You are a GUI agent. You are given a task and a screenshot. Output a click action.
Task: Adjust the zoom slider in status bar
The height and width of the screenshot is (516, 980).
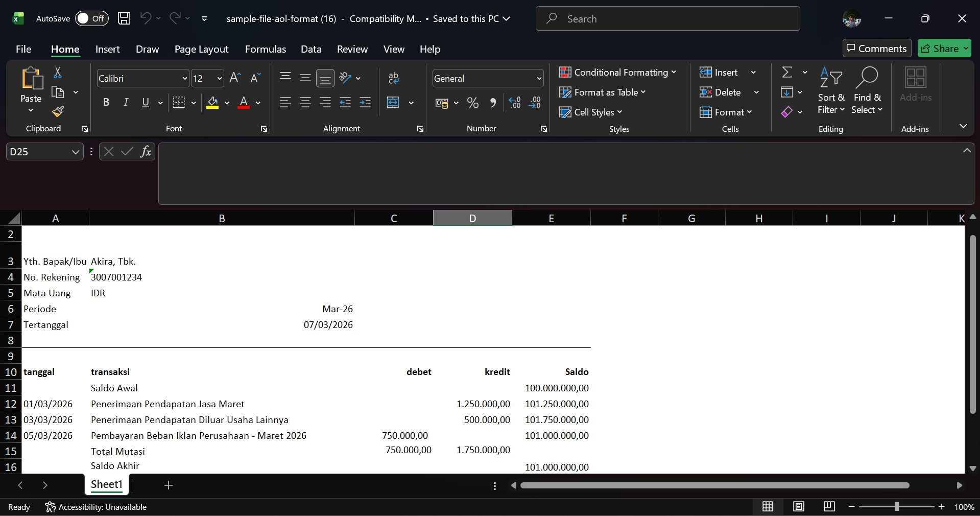pos(896,507)
